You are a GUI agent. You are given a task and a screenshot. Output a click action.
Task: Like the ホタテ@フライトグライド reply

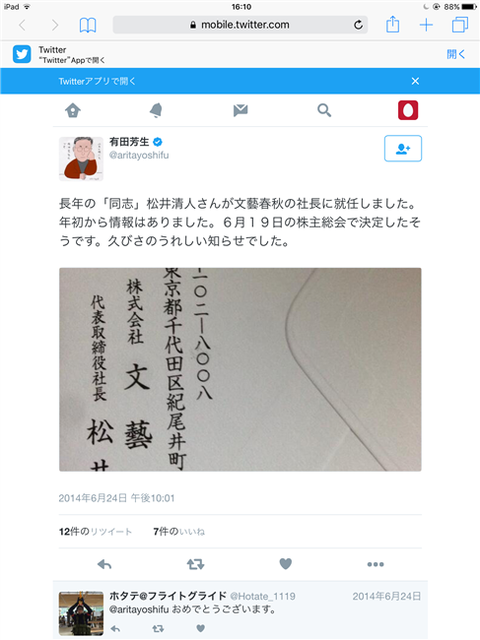click(200, 628)
